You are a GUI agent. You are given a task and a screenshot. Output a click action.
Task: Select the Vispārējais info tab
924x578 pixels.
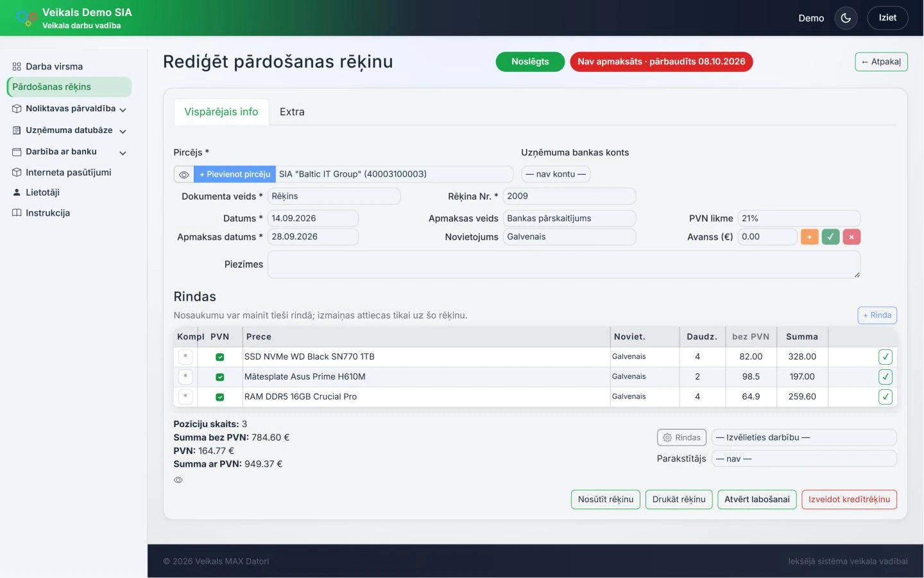pyautogui.click(x=221, y=112)
